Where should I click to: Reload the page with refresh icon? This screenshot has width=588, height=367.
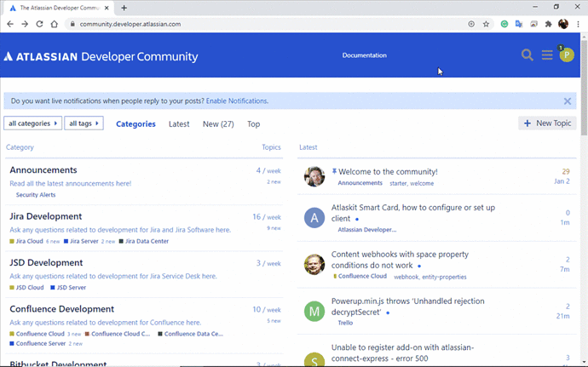39,24
